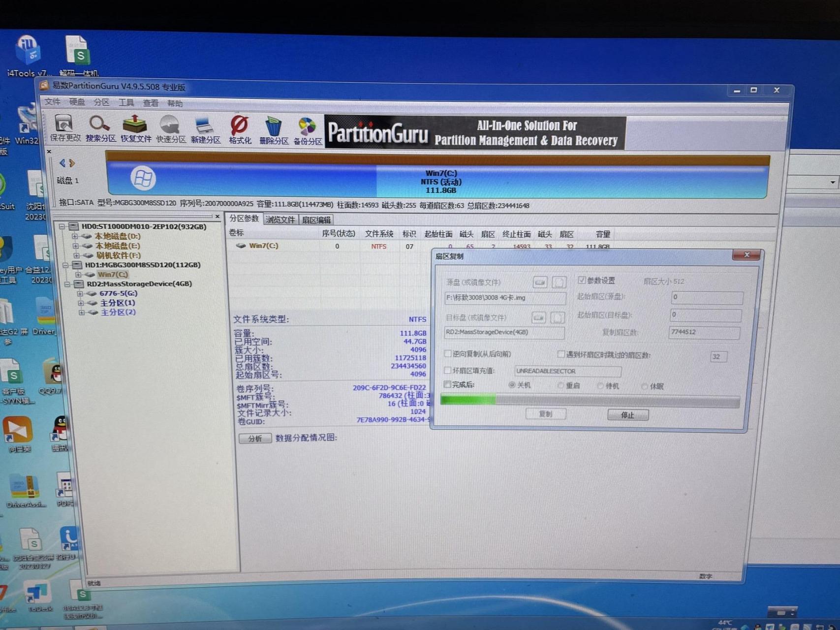This screenshot has height=630, width=840.
Task: Toggle the 参数设置 checkbox
Action: click(x=582, y=280)
